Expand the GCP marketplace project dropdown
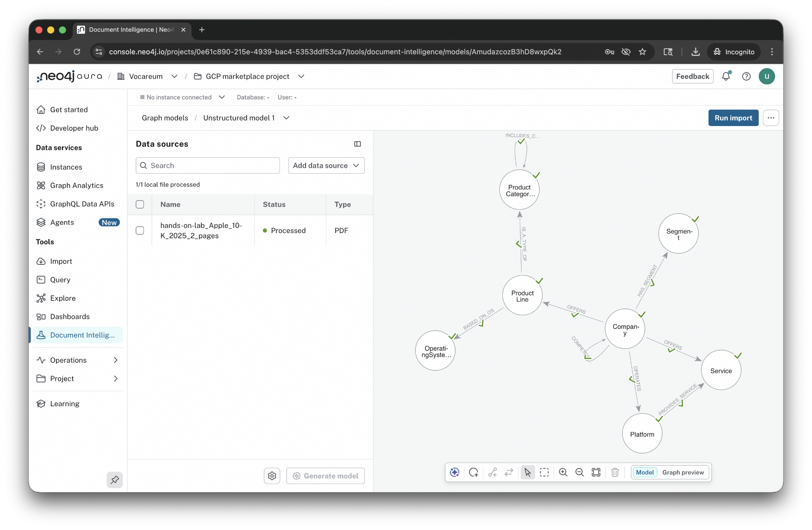This screenshot has height=530, width=812. 301,76
